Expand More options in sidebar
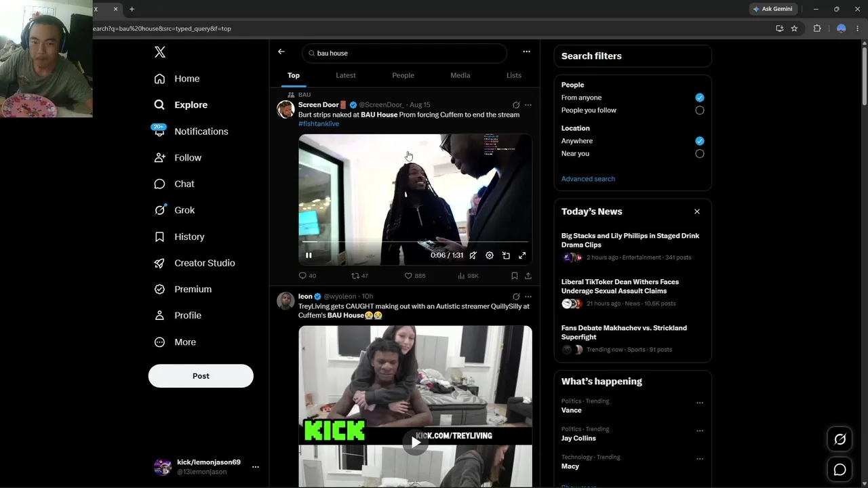This screenshot has height=488, width=868. tap(175, 342)
